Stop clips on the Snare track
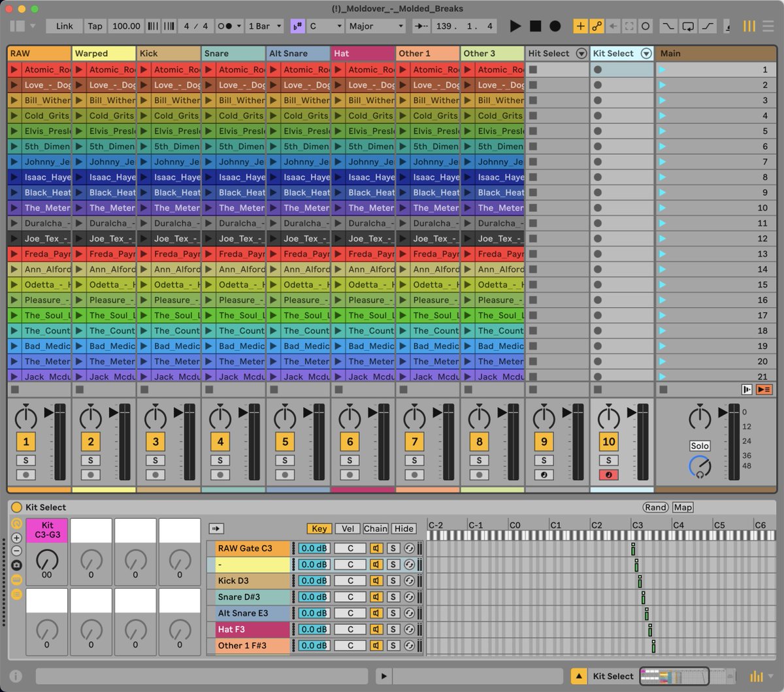This screenshot has height=692, width=784. (209, 389)
